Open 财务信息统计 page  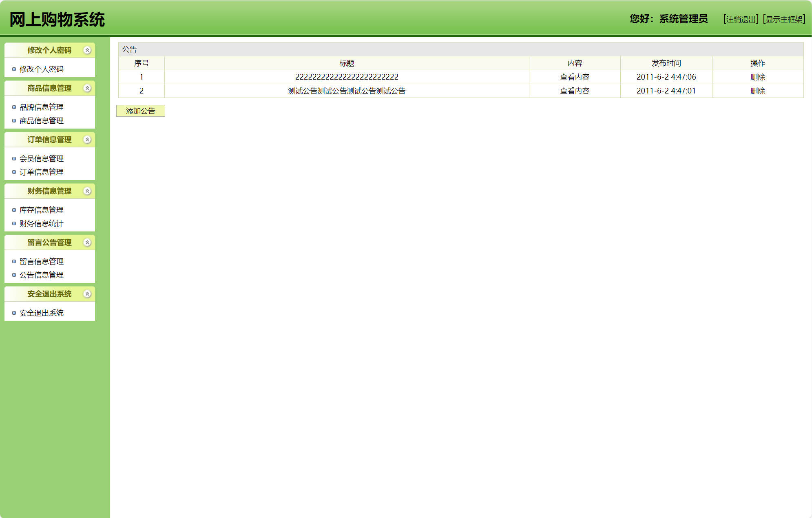(x=42, y=224)
